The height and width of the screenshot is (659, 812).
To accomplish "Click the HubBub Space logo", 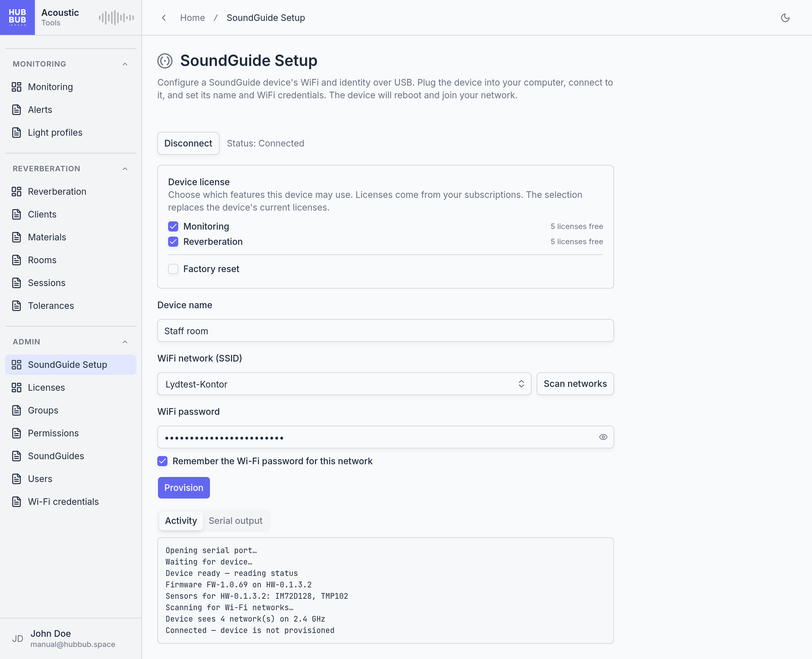I will pyautogui.click(x=17, y=17).
